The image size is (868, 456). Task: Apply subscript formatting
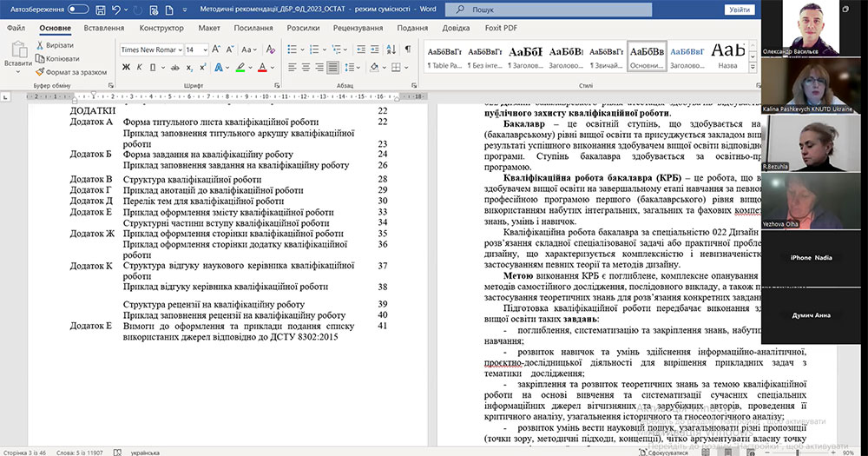(189, 67)
